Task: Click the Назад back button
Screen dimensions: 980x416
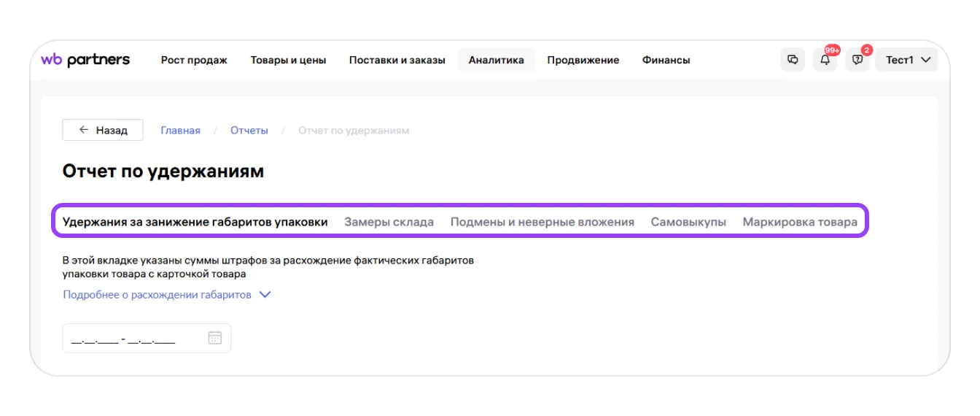Action: (x=103, y=130)
